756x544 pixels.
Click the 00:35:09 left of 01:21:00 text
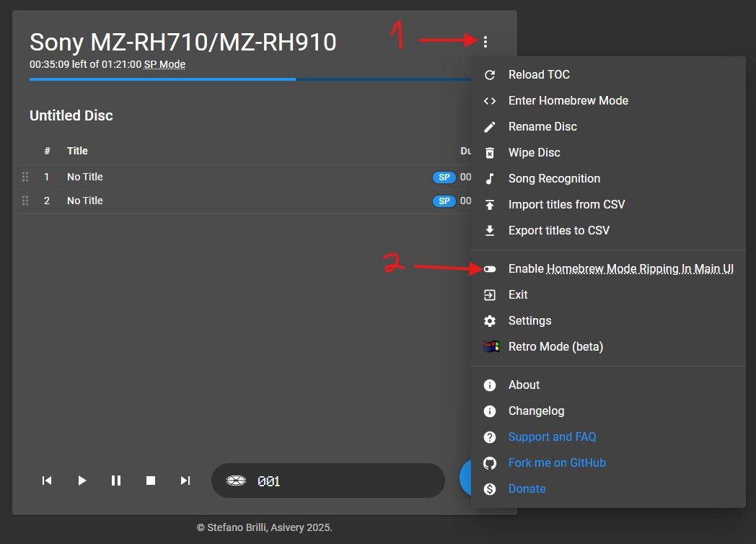85,64
